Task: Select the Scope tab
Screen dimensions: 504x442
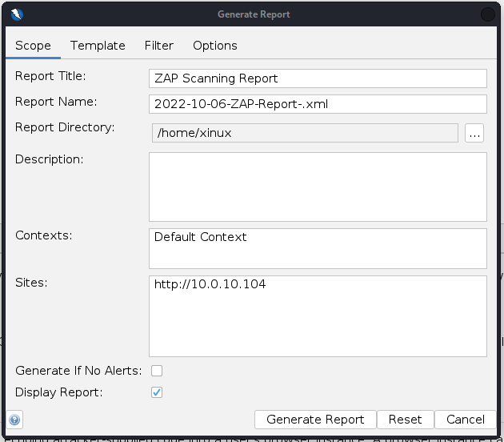Action: pos(33,46)
